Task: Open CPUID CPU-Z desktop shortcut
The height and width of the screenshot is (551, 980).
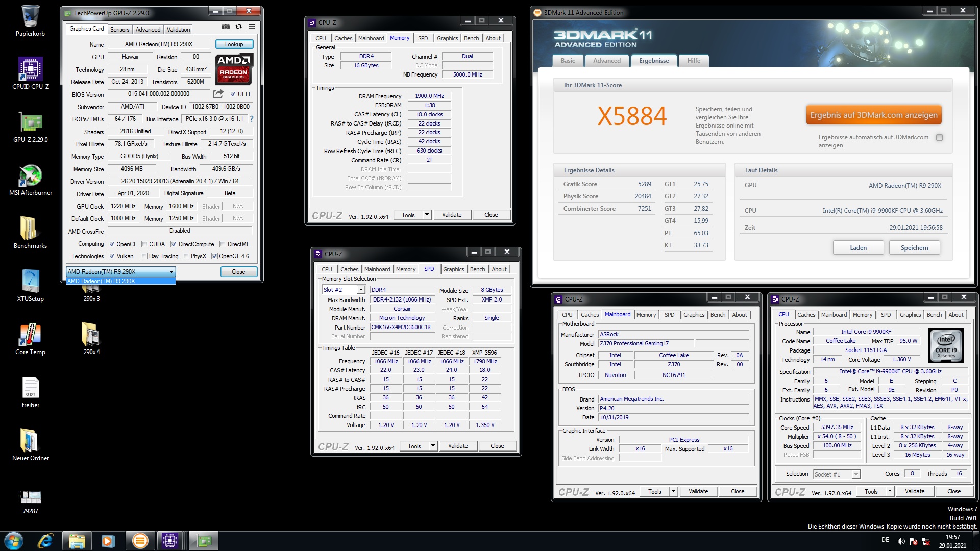Action: click(31, 73)
